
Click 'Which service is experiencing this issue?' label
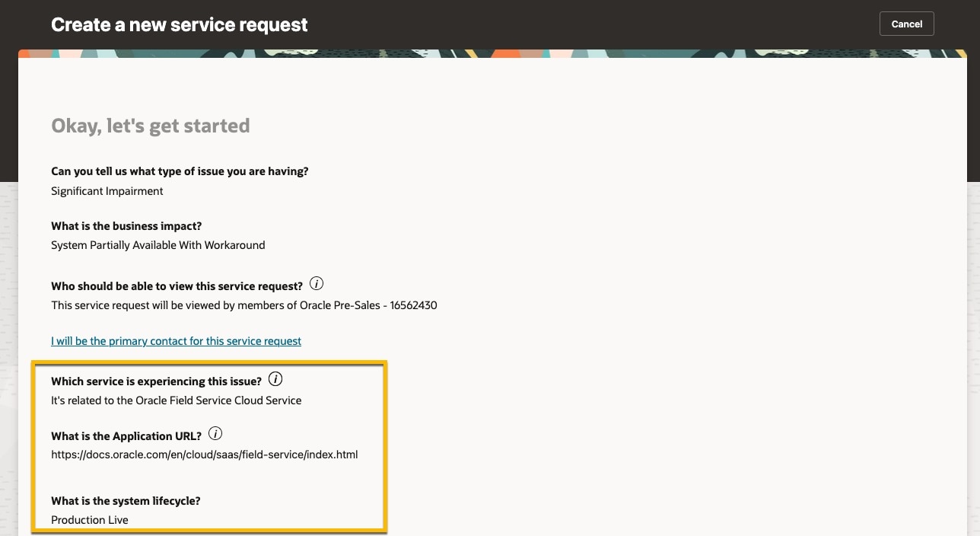click(156, 381)
